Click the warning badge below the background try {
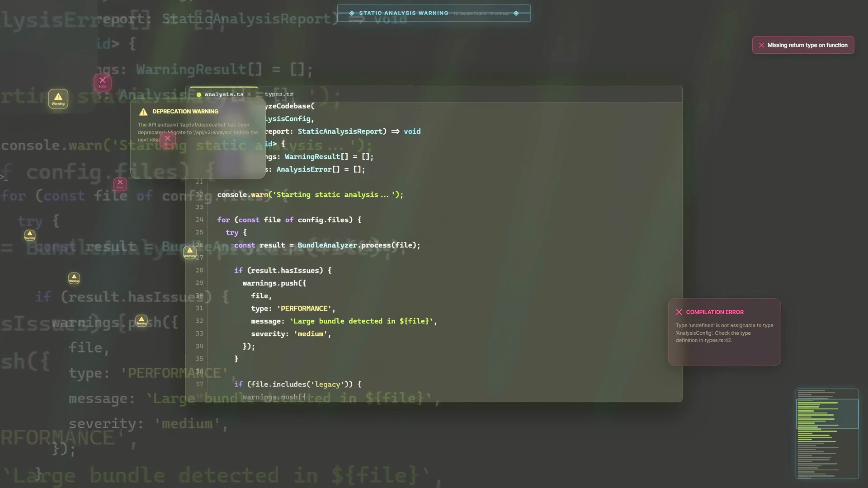The width and height of the screenshot is (868, 488). 30,235
